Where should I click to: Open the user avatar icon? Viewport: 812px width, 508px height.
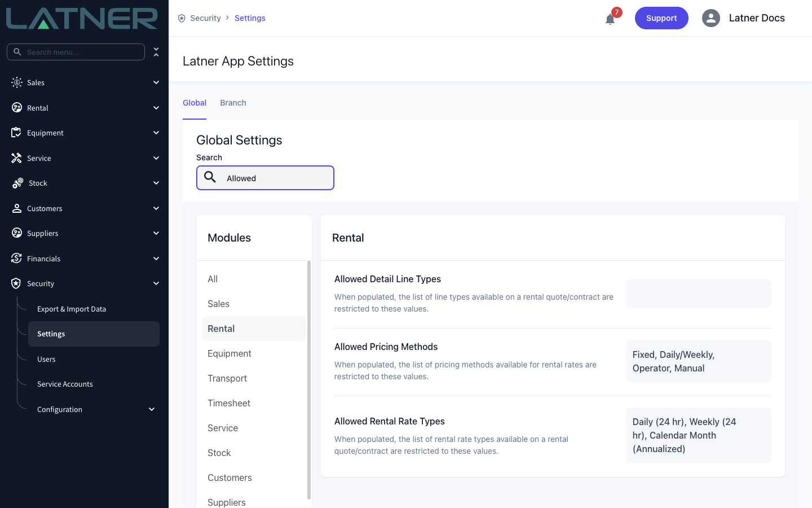pos(711,18)
